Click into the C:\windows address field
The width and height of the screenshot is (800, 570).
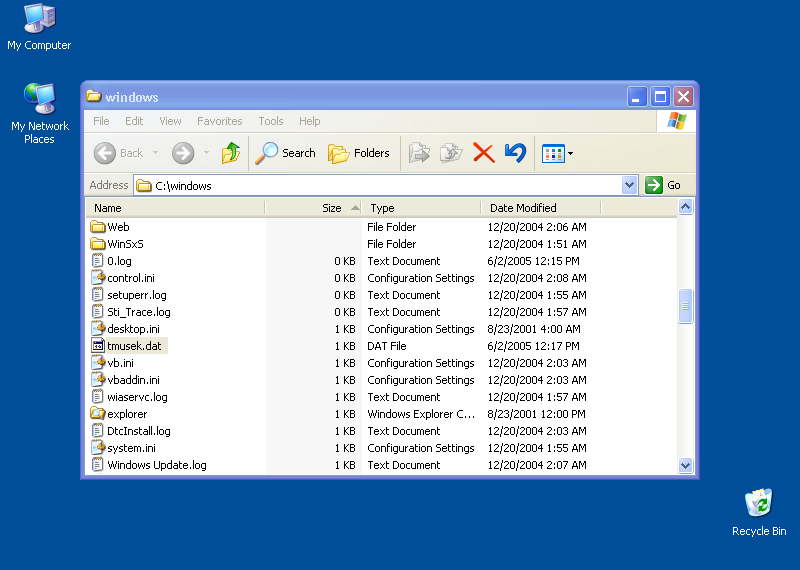(378, 185)
